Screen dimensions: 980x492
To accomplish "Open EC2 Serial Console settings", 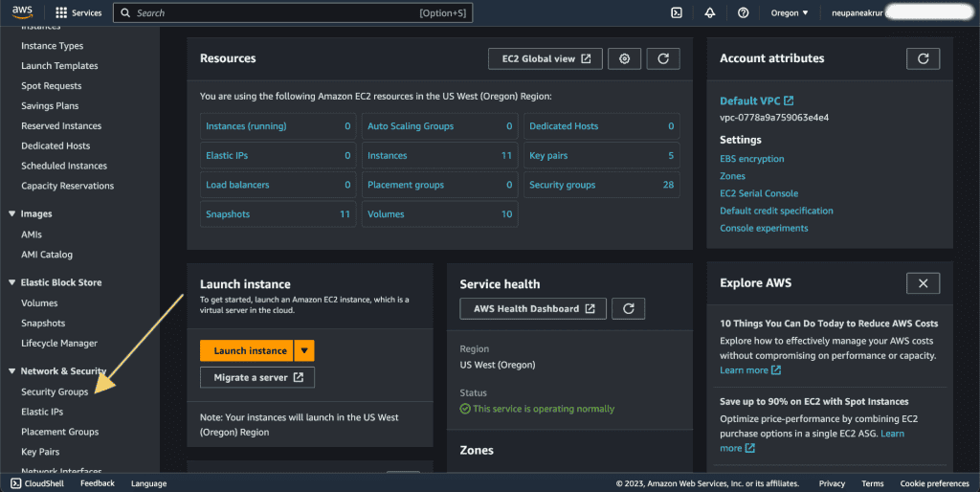I will click(759, 193).
